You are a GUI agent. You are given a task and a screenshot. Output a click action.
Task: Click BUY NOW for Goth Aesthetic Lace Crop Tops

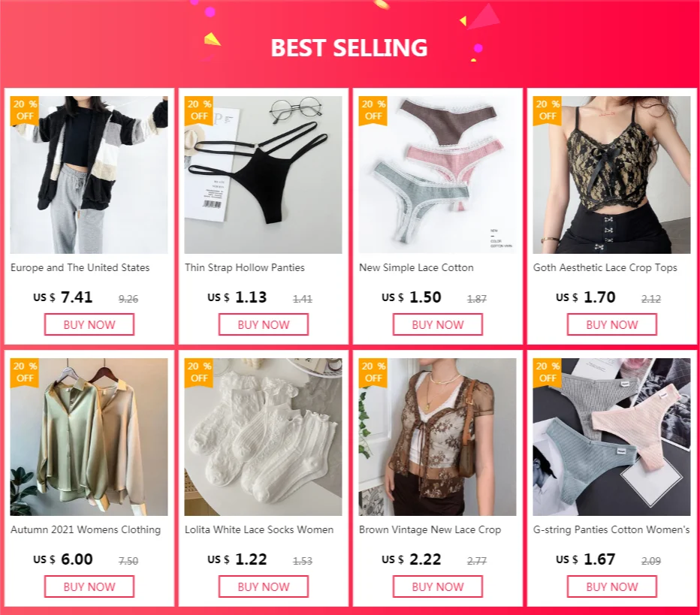[x=612, y=324]
